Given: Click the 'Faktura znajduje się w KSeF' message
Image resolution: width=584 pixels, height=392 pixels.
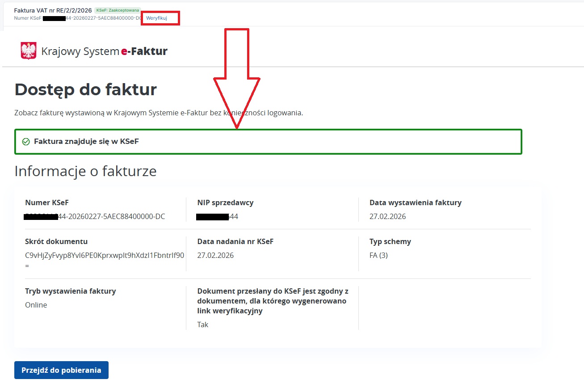Looking at the screenshot, I should tap(86, 142).
